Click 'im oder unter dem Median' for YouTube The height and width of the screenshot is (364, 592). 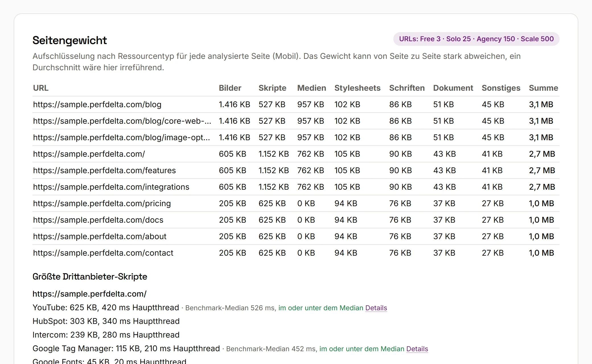click(x=321, y=308)
